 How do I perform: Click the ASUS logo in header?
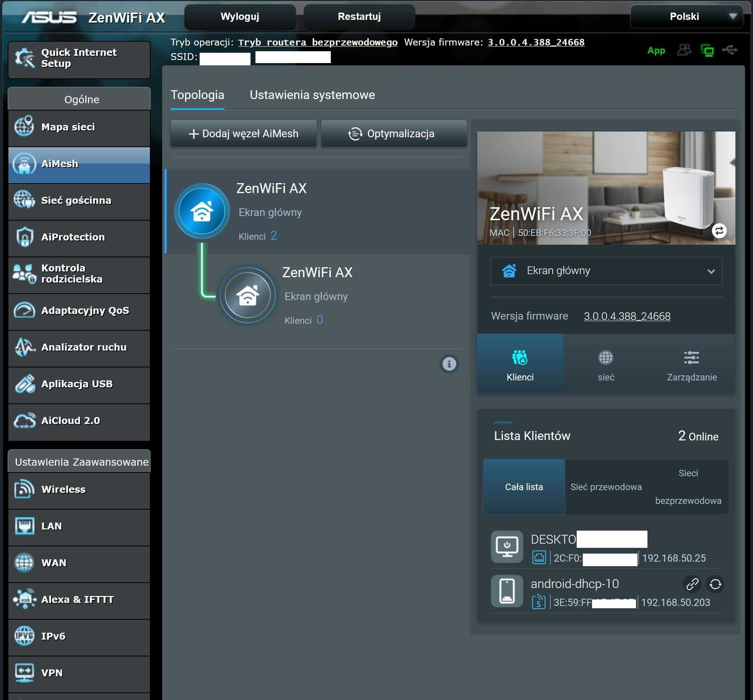(x=49, y=17)
